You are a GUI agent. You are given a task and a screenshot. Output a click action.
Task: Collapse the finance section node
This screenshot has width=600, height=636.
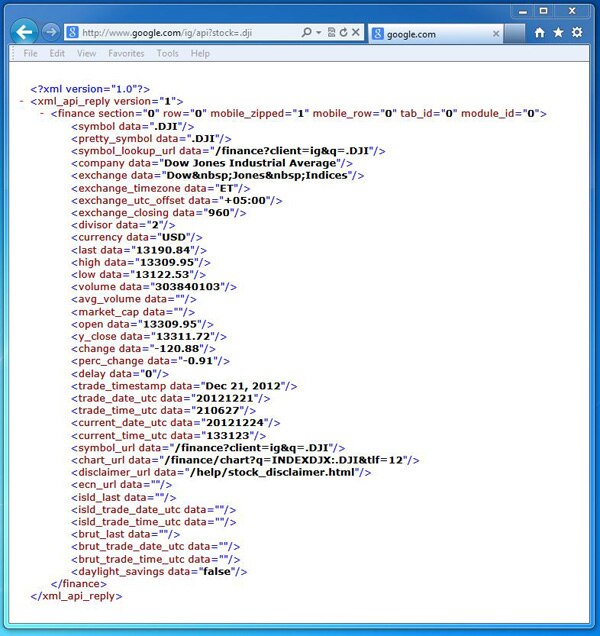pos(42,114)
